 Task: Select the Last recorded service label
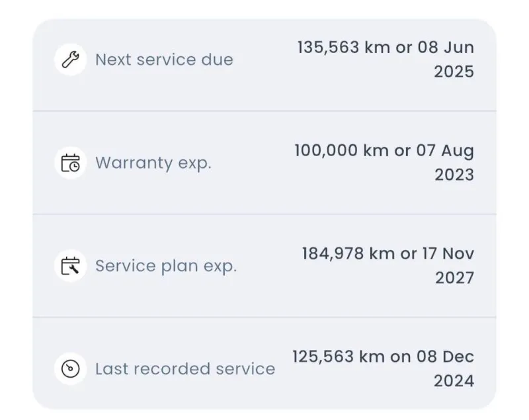point(185,368)
